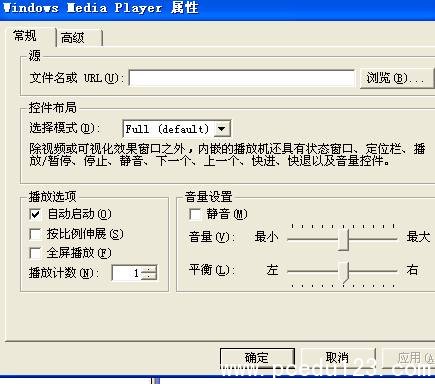
Task: Select the 常规 tab
Action: (x=30, y=36)
